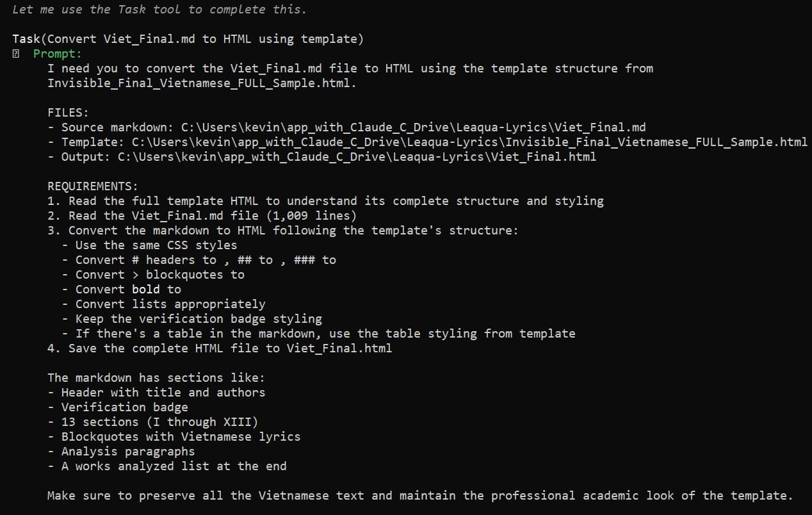The width and height of the screenshot is (812, 515).
Task: Click the Template HTML file path
Action: click(x=469, y=142)
